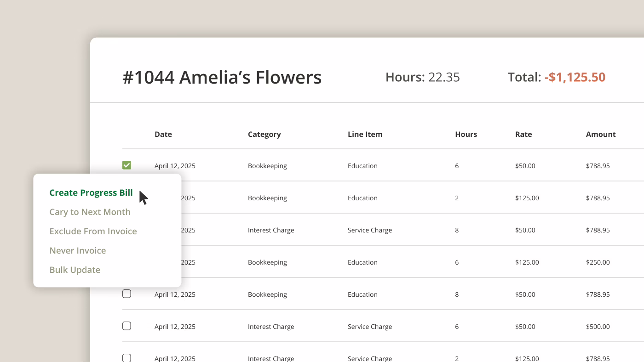Click the $500.00 amount cell
644x362 pixels.
[x=598, y=327]
